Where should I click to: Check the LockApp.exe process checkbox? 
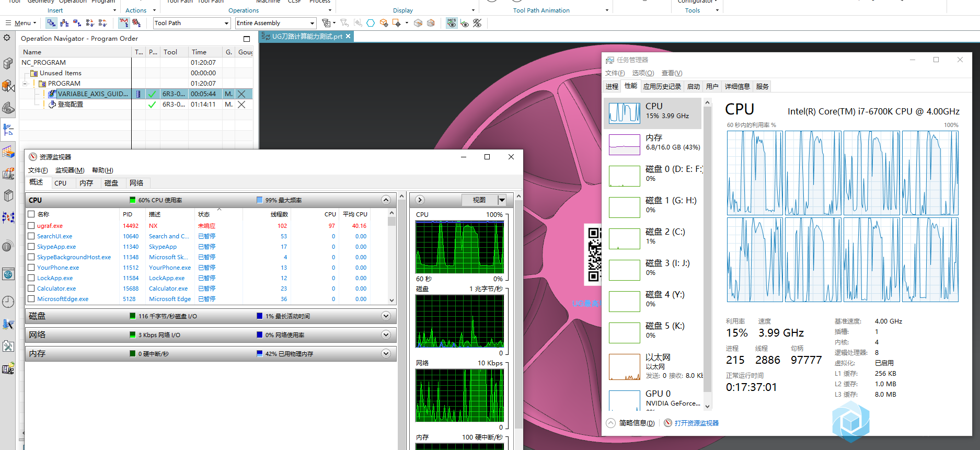pyautogui.click(x=31, y=278)
